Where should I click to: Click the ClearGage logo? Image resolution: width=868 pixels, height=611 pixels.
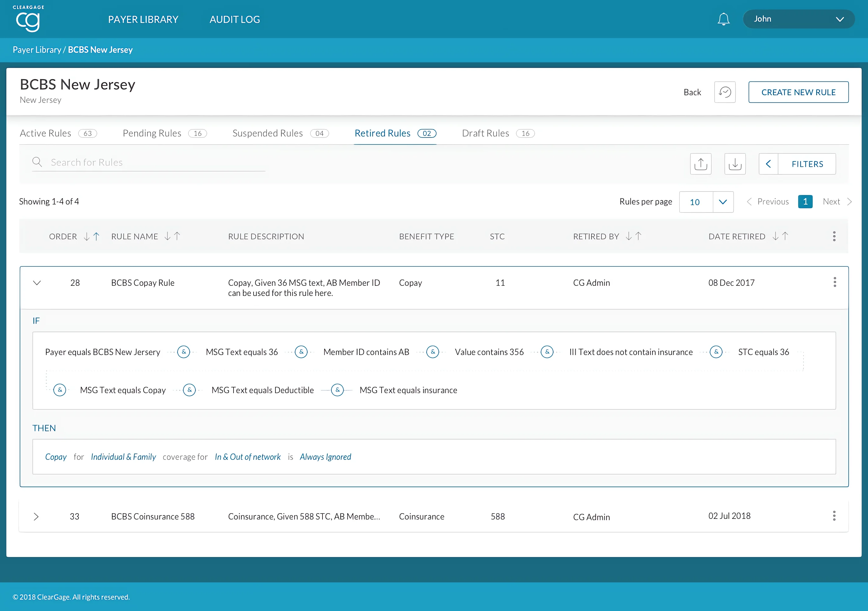coord(28,19)
